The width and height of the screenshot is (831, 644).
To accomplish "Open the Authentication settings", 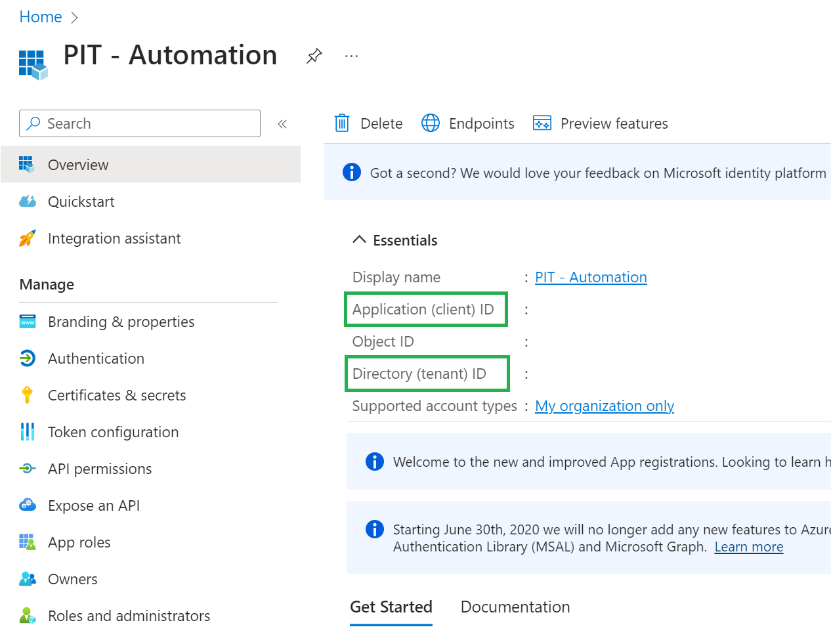I will pyautogui.click(x=96, y=358).
